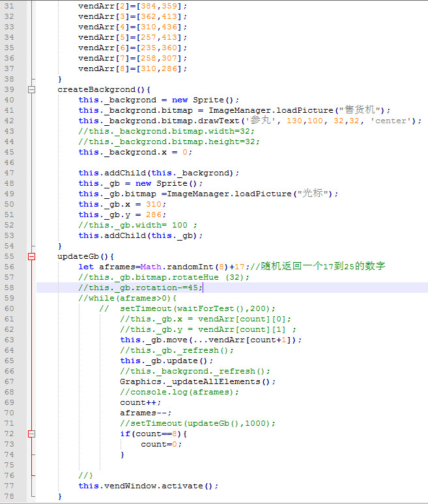Click 'Graphics._updateAllElements();' line
The width and height of the screenshot is (428, 504).
tap(198, 381)
